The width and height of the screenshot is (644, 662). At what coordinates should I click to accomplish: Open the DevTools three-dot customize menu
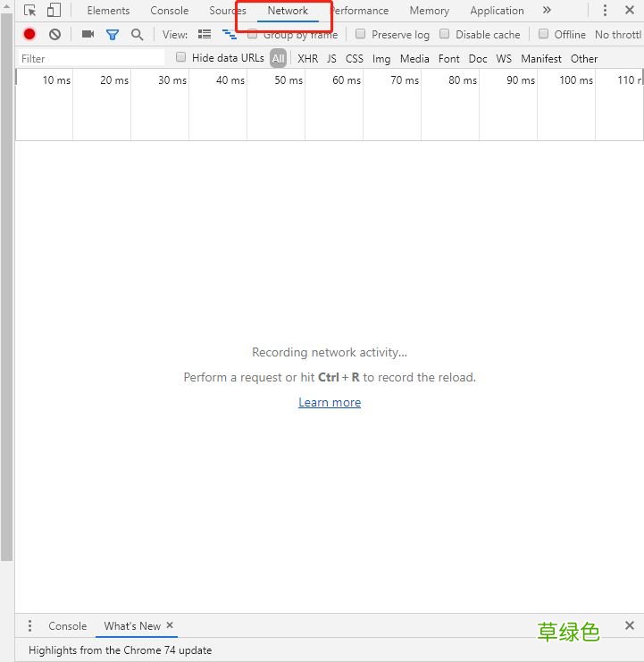(x=605, y=10)
